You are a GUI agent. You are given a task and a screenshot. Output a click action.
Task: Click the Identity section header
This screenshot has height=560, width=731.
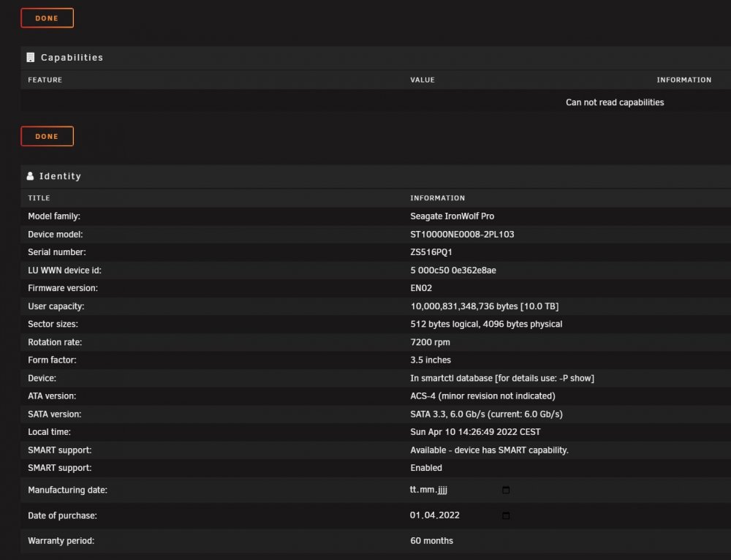point(60,175)
